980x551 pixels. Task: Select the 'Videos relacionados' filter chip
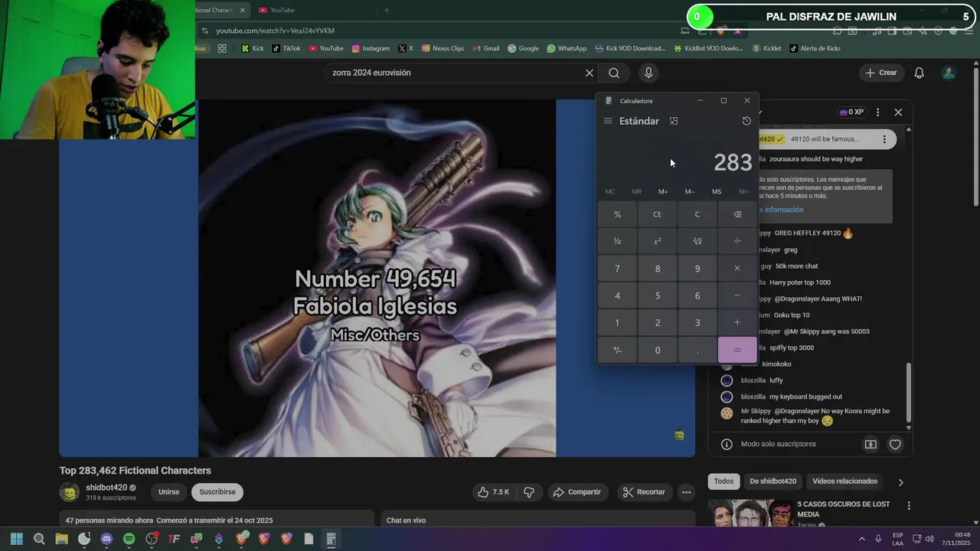(844, 481)
